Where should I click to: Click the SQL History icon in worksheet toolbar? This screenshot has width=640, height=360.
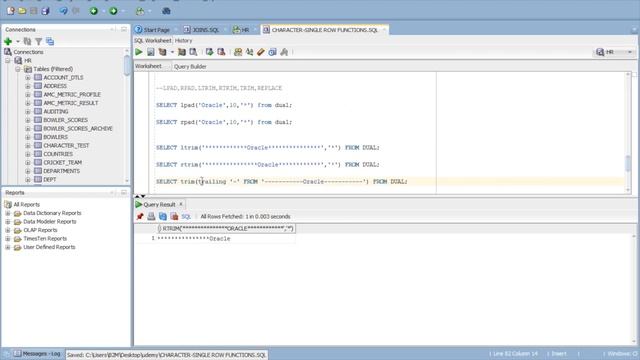click(x=272, y=52)
